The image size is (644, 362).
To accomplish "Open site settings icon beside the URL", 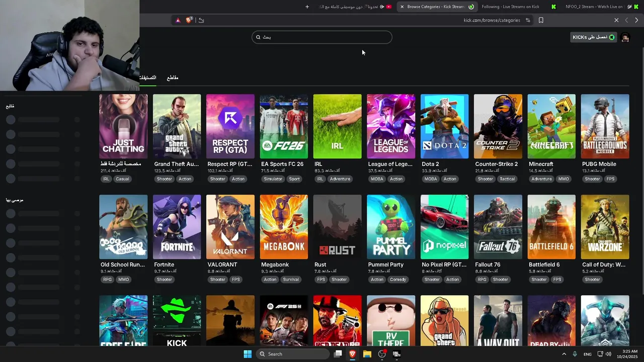I will (x=528, y=20).
